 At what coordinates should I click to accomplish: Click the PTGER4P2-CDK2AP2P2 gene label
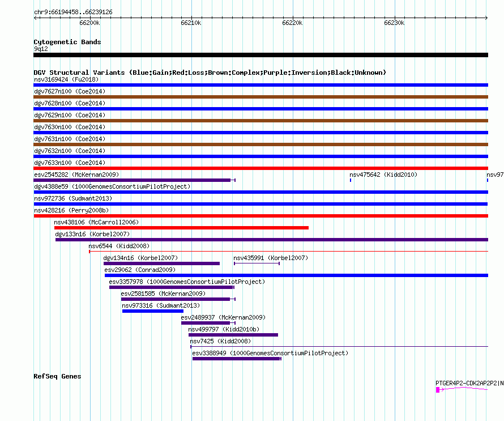[x=469, y=383]
